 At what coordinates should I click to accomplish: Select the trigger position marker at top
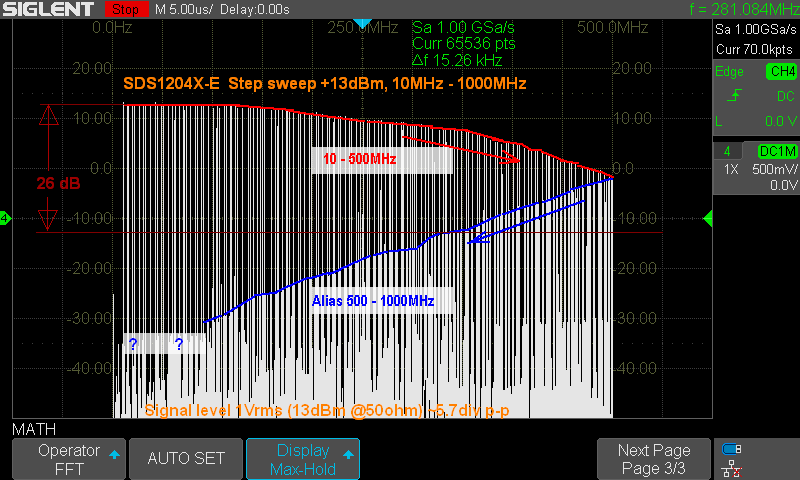(x=362, y=23)
